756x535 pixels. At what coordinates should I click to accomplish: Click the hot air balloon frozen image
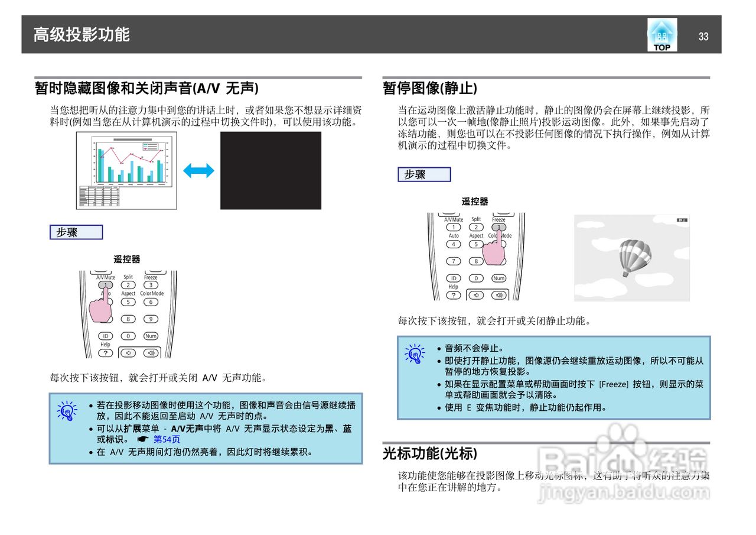(x=632, y=258)
